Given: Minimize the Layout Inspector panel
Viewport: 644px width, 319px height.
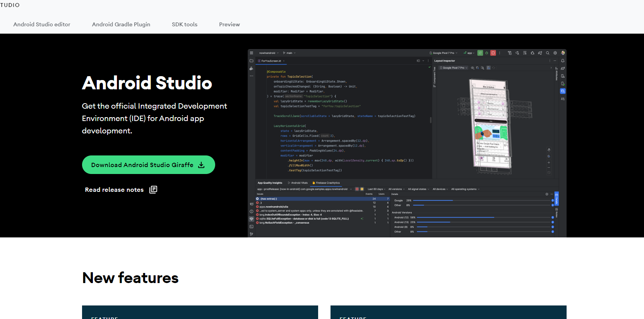Looking at the screenshot, I should click(555, 61).
